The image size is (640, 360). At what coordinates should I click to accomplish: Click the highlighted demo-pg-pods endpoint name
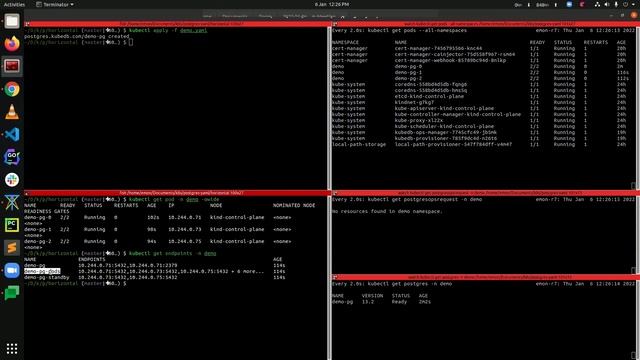[42, 271]
